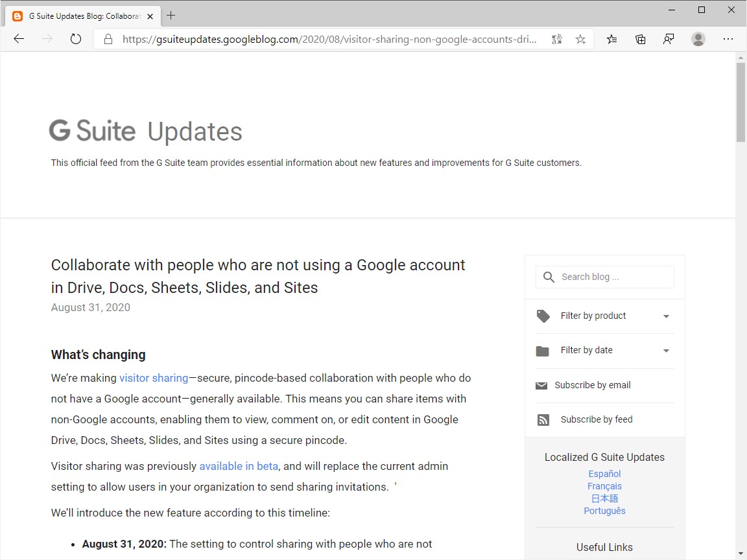Close the G Suite Updates tab
747x560 pixels.
click(150, 16)
